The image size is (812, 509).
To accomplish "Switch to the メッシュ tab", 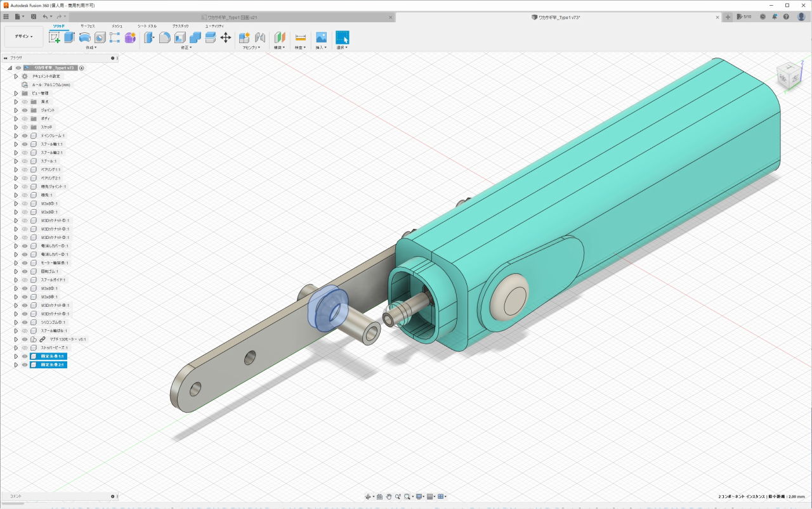I will [x=117, y=26].
